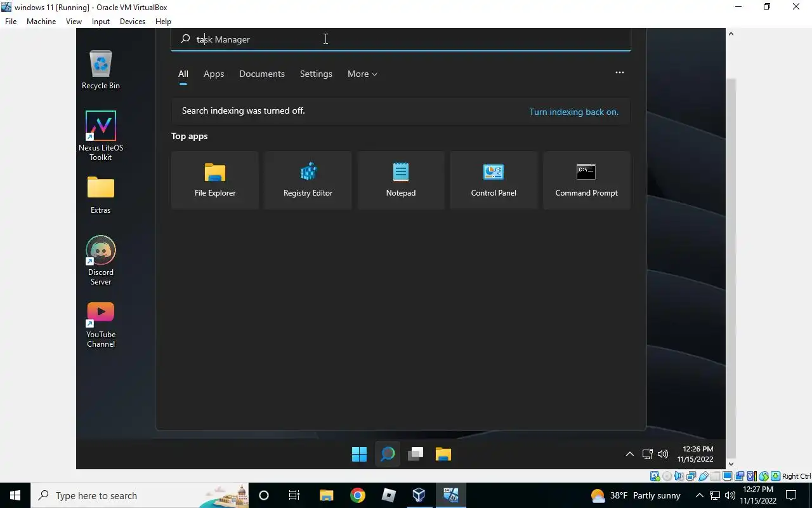Click the scrollbar down arrow of VM window

click(730, 464)
